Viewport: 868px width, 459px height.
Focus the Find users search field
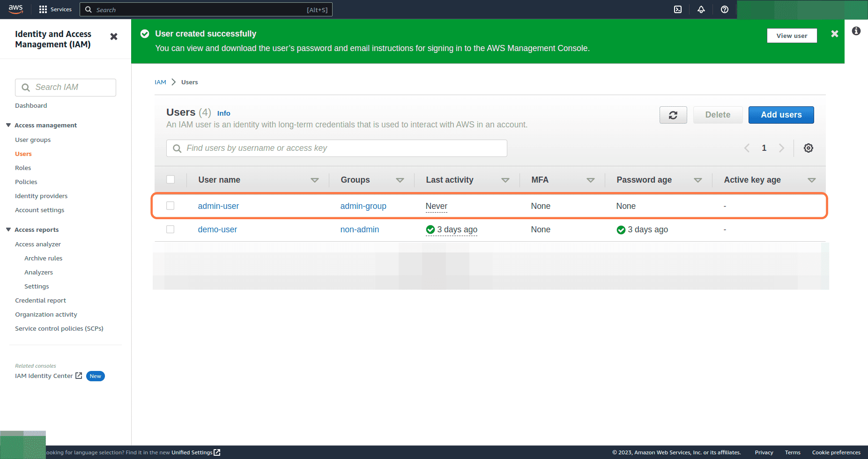coord(337,148)
